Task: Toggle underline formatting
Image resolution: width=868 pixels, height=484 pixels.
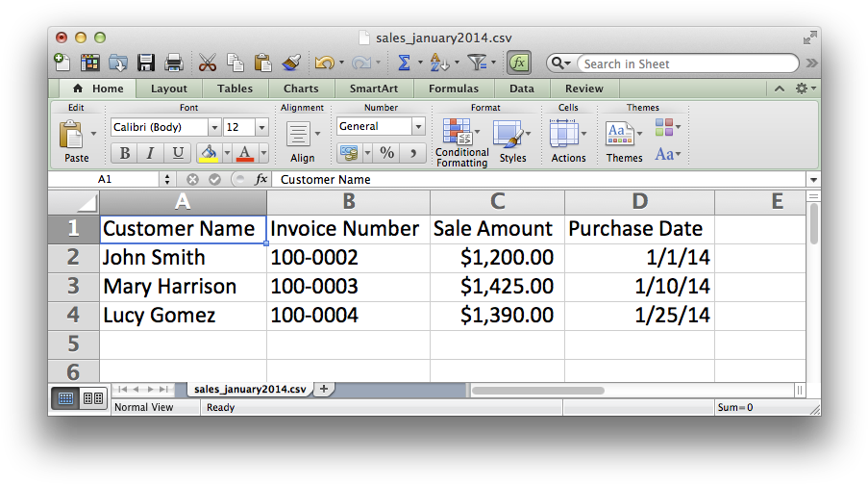Action: tap(177, 153)
